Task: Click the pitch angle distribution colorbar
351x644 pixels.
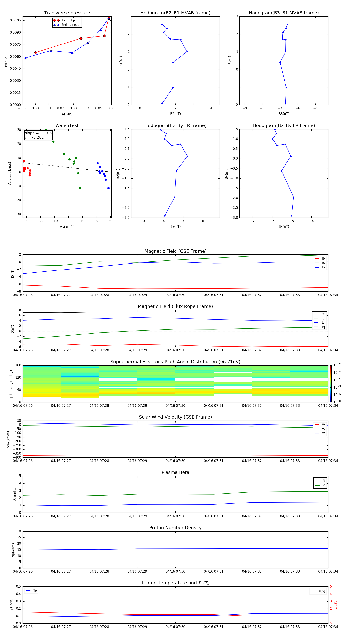Action: [331, 383]
